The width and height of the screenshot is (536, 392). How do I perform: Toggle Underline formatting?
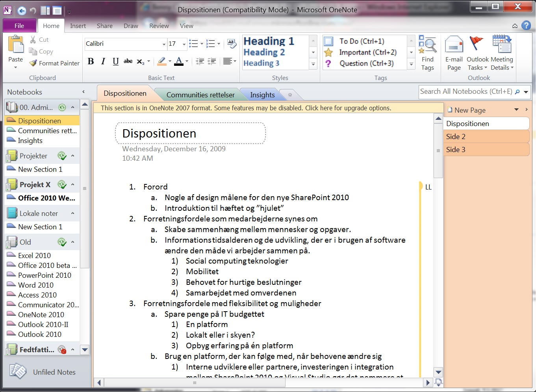pos(115,61)
